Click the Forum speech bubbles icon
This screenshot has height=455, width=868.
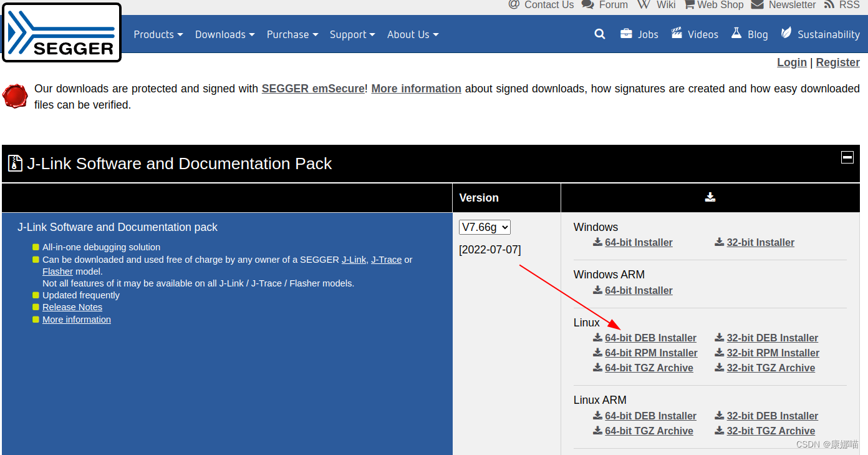tap(587, 4)
